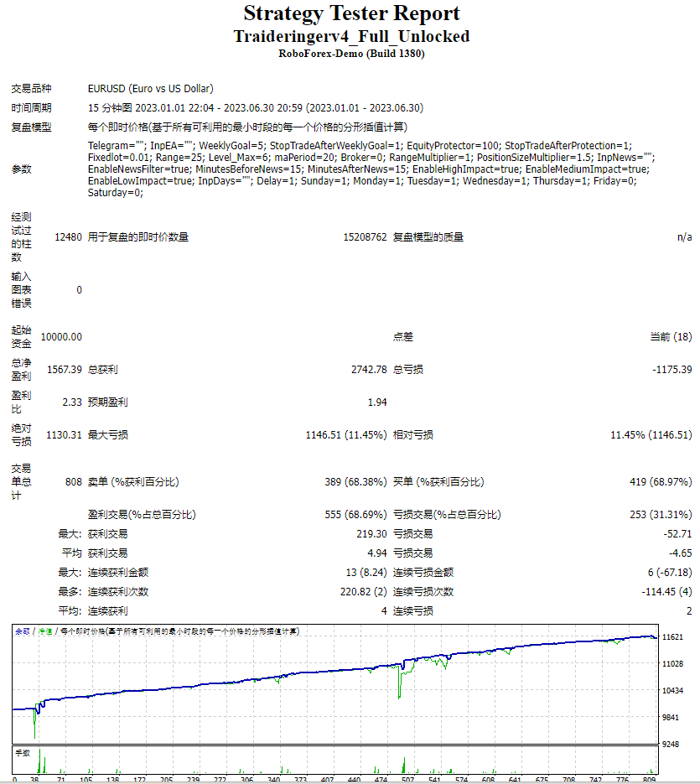Click the 11621 y-axis label
Image resolution: width=700 pixels, height=784 pixels.
click(x=672, y=637)
